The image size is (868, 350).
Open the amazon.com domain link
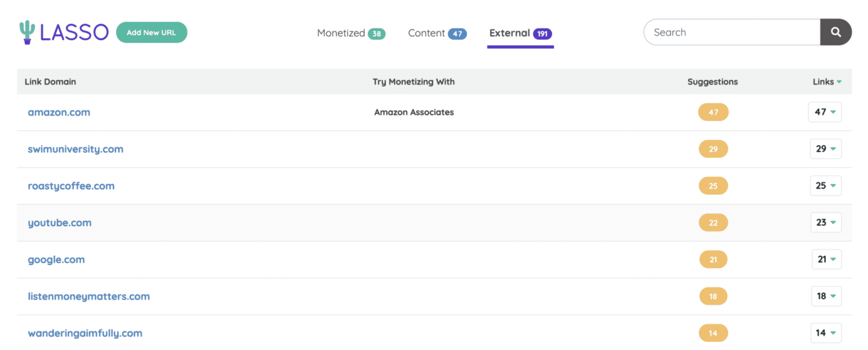point(59,112)
